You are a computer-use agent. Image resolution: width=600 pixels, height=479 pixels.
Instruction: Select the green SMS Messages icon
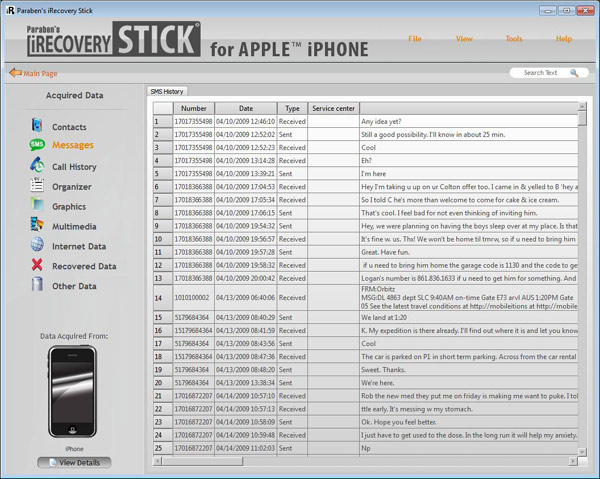(37, 146)
